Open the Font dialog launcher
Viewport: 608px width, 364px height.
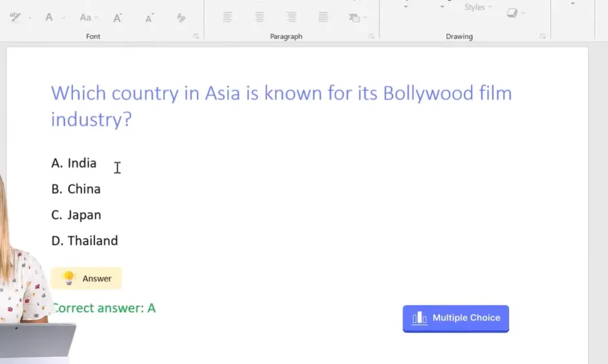[x=196, y=37]
